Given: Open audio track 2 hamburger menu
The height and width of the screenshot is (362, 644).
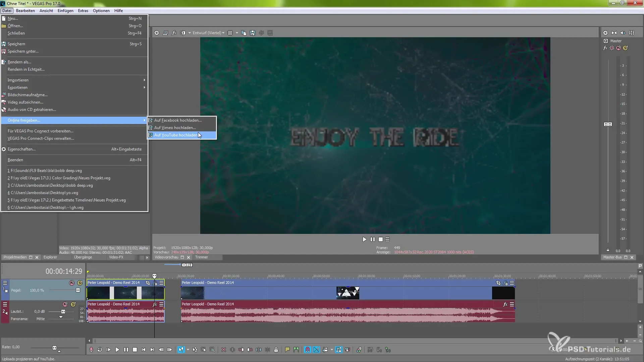Looking at the screenshot, I should pos(5,304).
